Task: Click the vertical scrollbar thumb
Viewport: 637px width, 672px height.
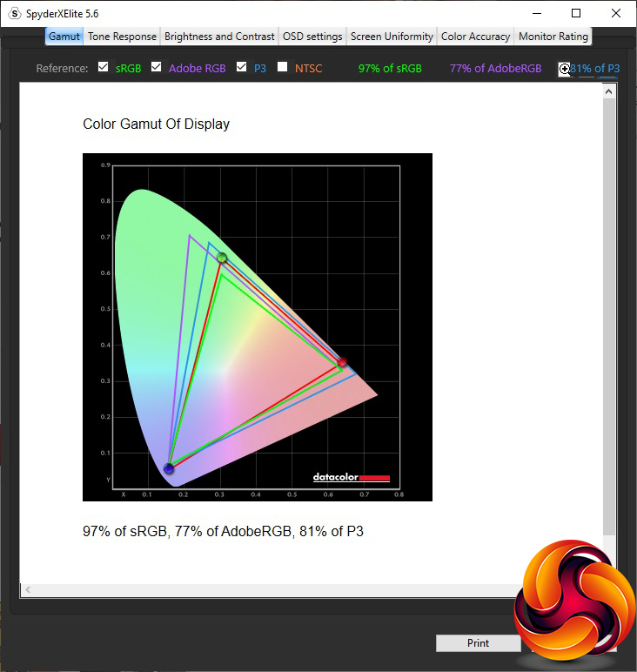Action: coord(609,316)
